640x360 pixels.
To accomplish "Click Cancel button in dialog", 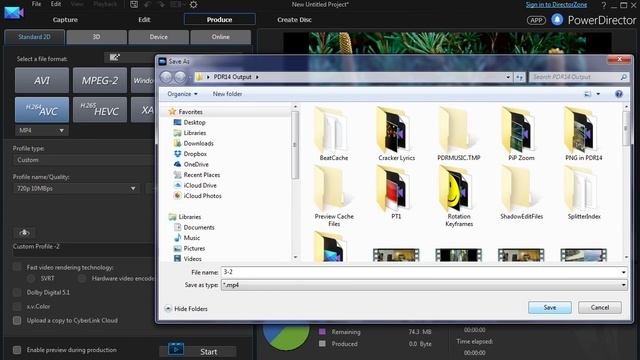I will (x=600, y=307).
